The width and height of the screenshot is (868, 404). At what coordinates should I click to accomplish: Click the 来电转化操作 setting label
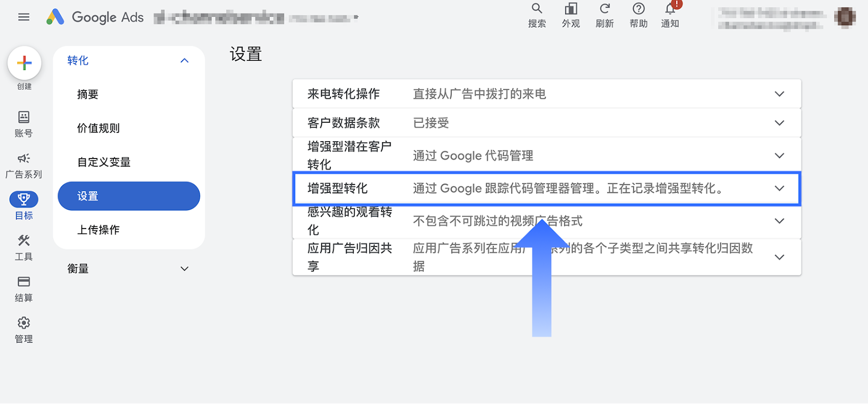click(x=343, y=94)
